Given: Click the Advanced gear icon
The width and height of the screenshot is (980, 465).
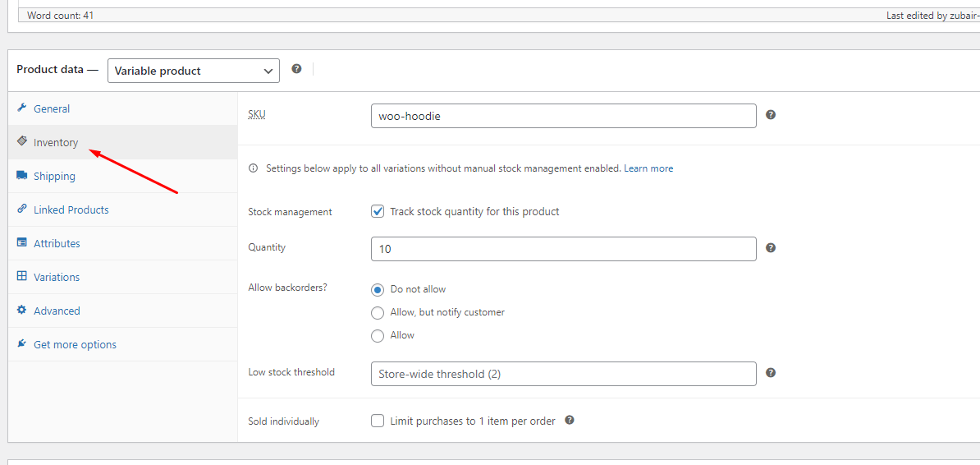Looking at the screenshot, I should click(x=22, y=311).
